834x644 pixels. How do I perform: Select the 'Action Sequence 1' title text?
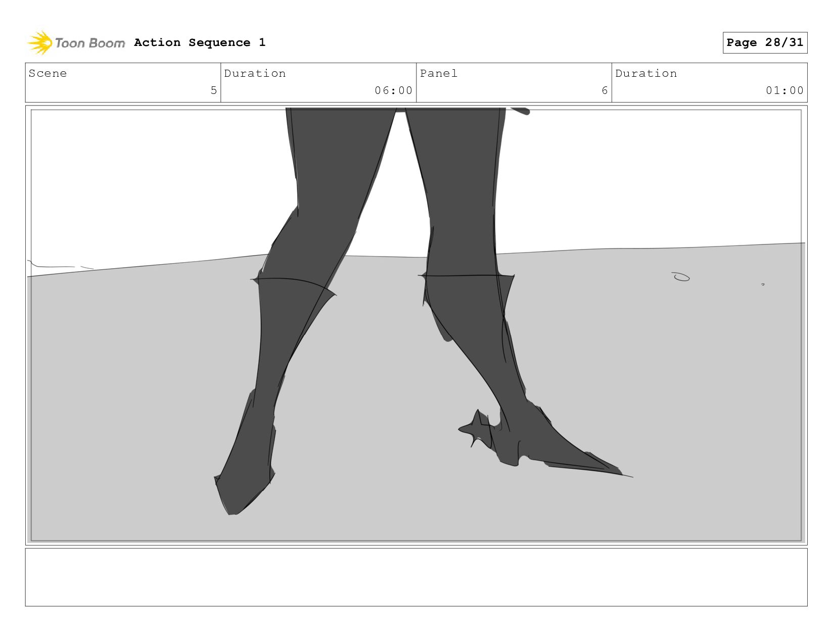[200, 42]
